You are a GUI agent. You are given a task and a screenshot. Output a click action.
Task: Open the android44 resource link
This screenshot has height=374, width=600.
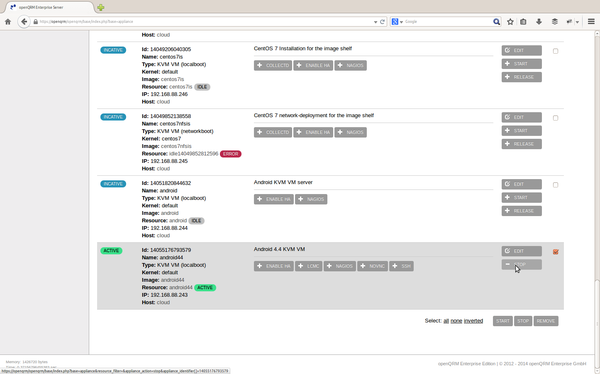click(x=181, y=287)
